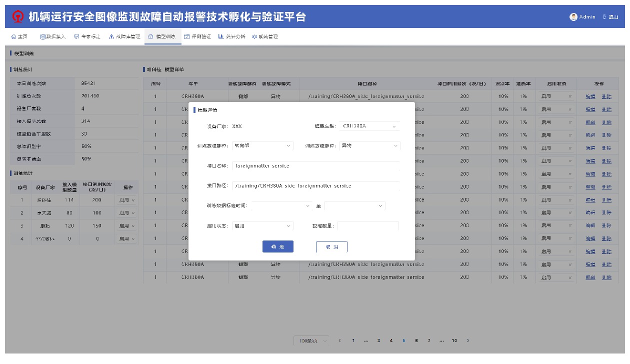Open the 系统管理 menu tab
The width and height of the screenshot is (630, 364).
point(265,36)
